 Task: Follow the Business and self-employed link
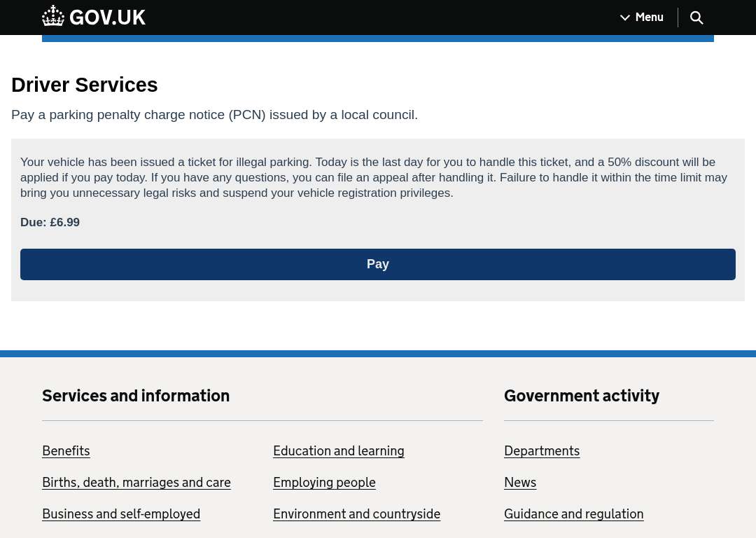pos(121,513)
